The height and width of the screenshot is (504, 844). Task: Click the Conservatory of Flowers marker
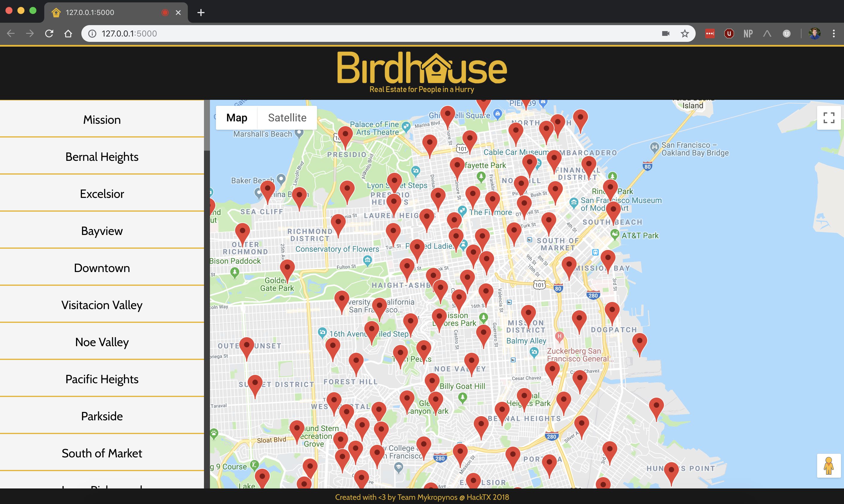tap(367, 261)
